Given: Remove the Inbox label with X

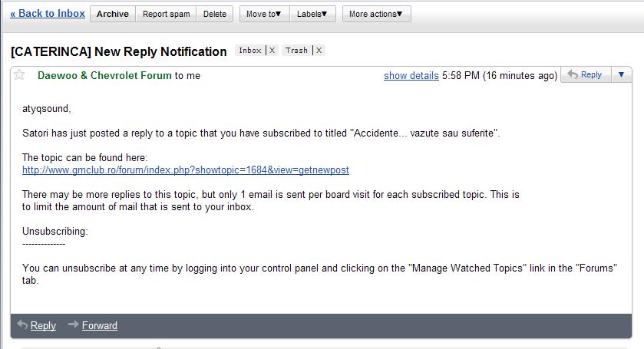Looking at the screenshot, I should click(x=272, y=51).
